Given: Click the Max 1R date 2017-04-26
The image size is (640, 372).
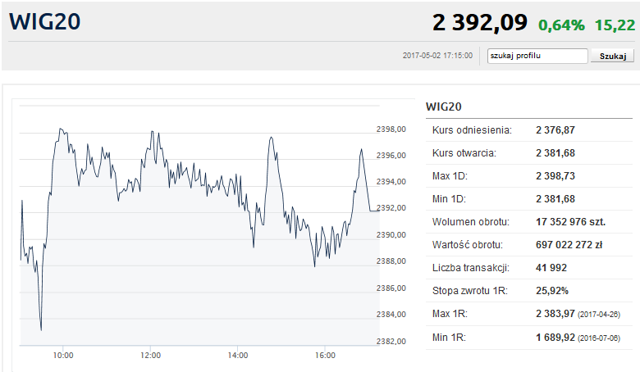Looking at the screenshot, I should click(x=599, y=314).
